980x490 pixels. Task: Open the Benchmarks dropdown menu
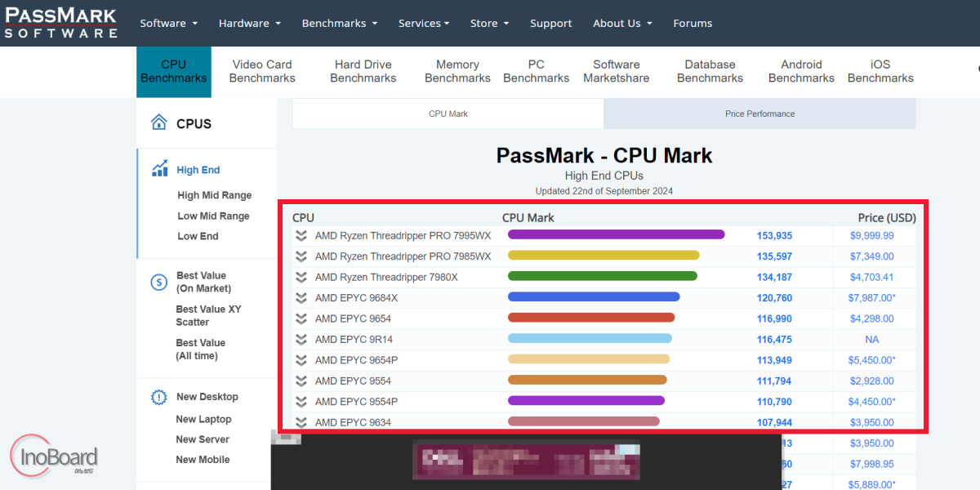pos(340,23)
